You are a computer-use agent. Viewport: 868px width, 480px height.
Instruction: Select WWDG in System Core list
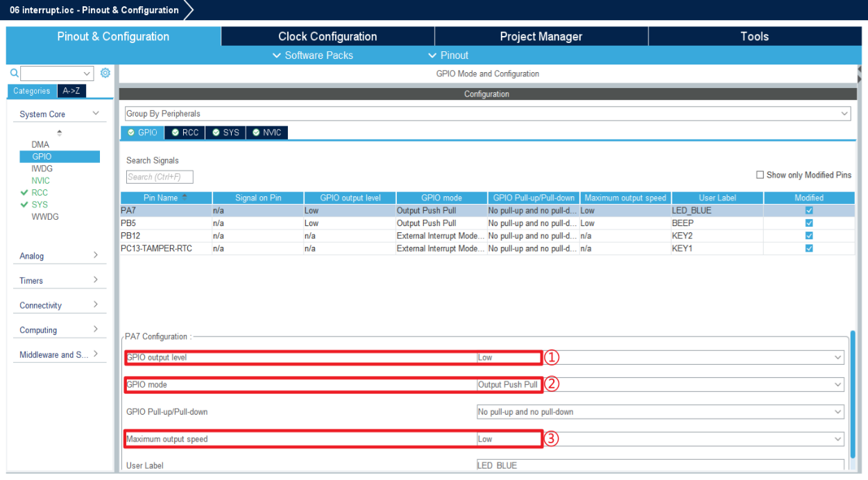click(45, 216)
